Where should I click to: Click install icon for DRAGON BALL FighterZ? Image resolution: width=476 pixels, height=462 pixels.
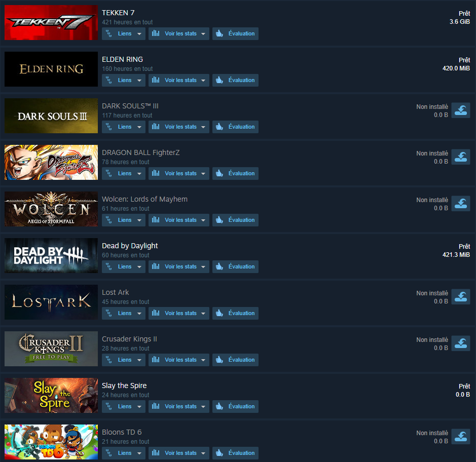[460, 157]
